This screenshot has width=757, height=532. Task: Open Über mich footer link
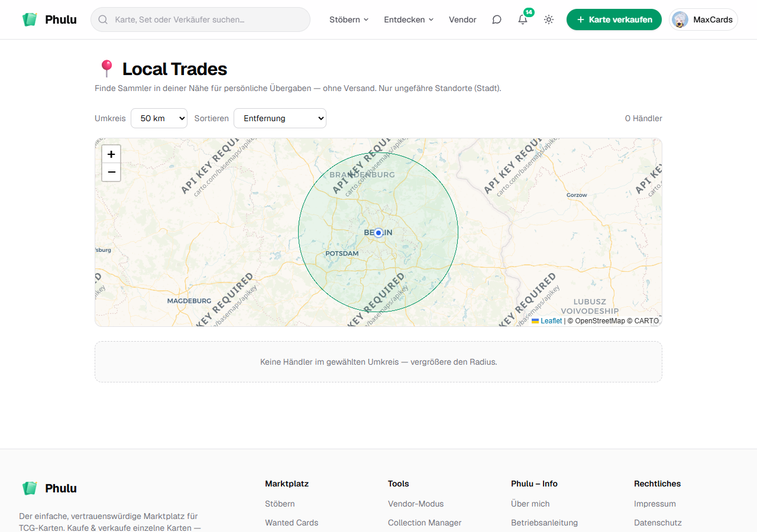[530, 504]
